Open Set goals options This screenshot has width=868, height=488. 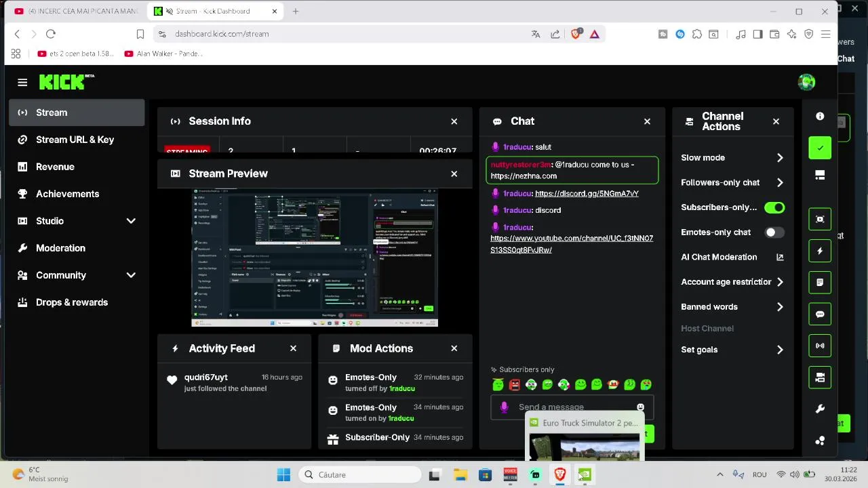pyautogui.click(x=732, y=350)
